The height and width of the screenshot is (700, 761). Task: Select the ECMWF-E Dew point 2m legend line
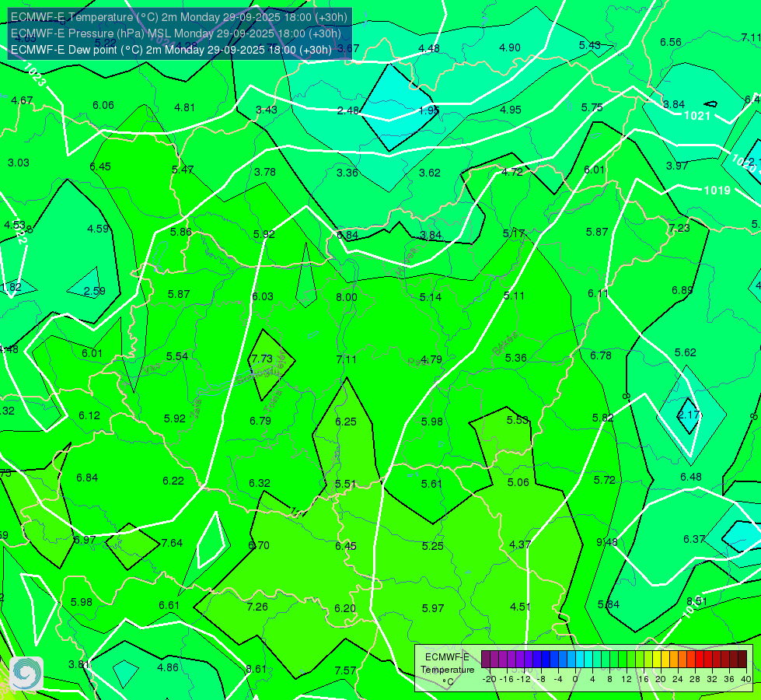[171, 50]
